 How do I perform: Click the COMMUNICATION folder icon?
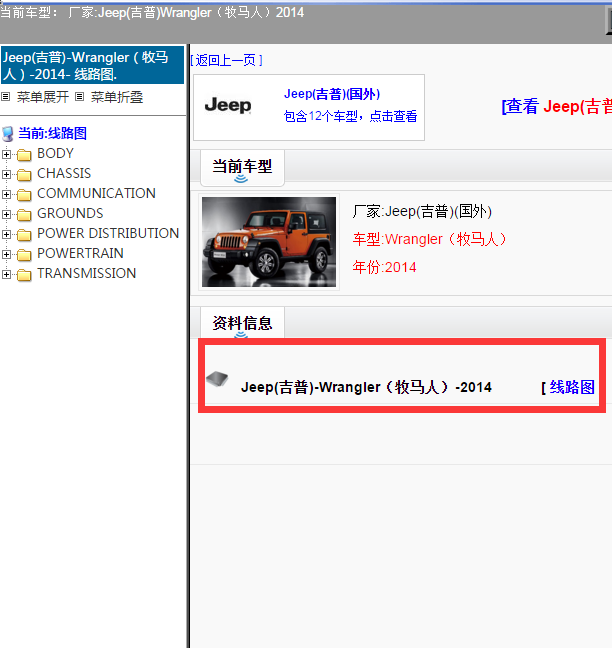(24, 194)
